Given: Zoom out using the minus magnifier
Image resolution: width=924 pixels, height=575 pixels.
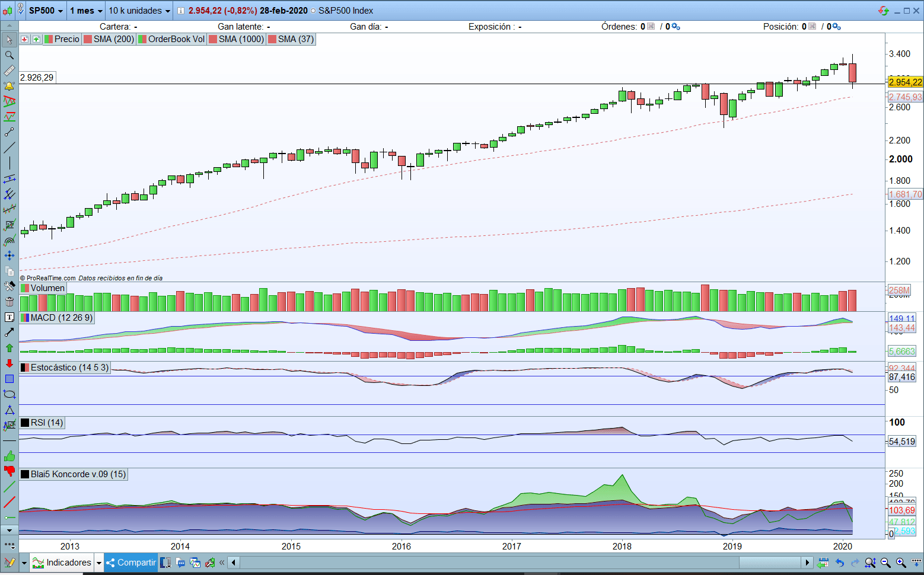Looking at the screenshot, I should (885, 563).
